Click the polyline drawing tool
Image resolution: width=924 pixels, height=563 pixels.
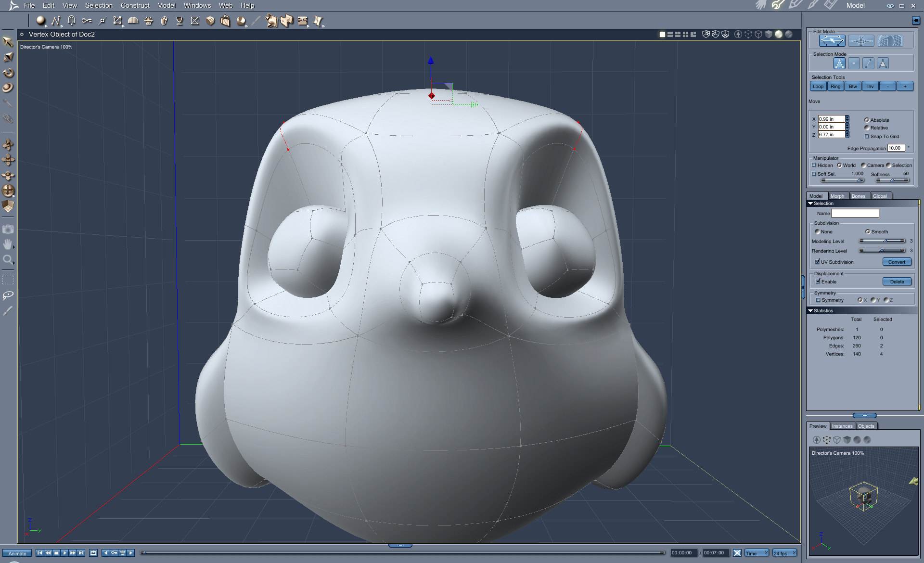coord(56,21)
